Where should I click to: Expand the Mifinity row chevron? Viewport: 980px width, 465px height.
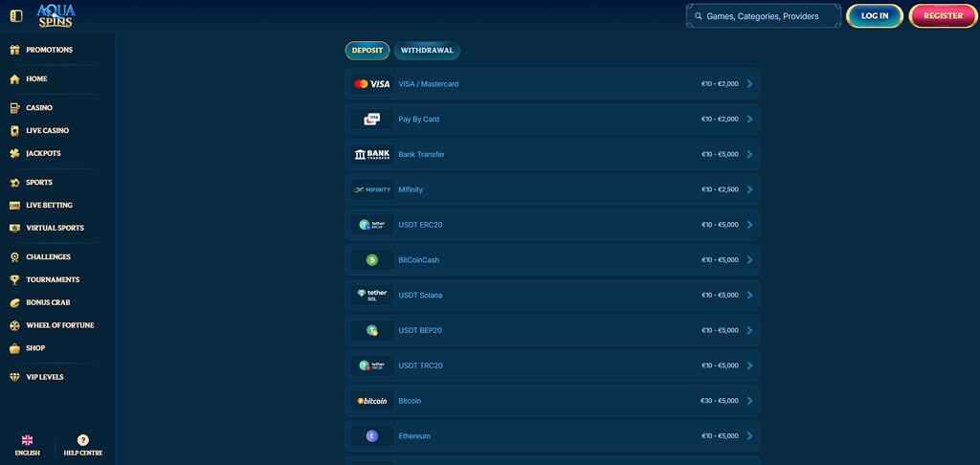point(750,189)
